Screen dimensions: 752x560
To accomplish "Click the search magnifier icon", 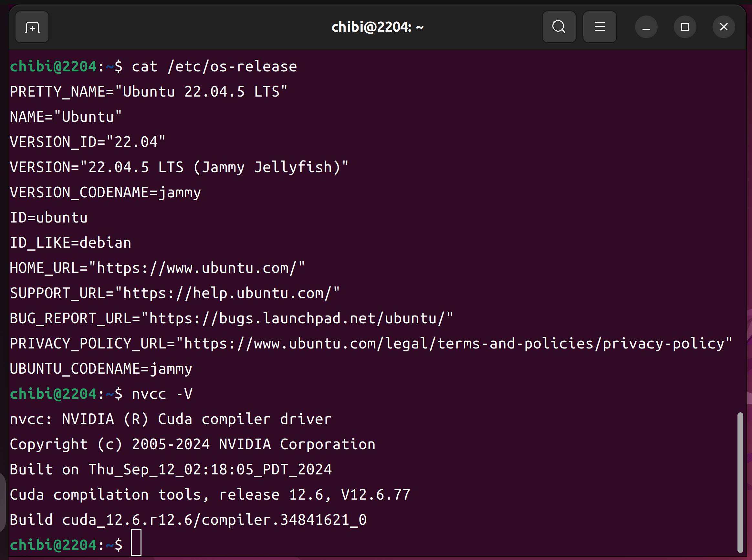I will click(559, 27).
